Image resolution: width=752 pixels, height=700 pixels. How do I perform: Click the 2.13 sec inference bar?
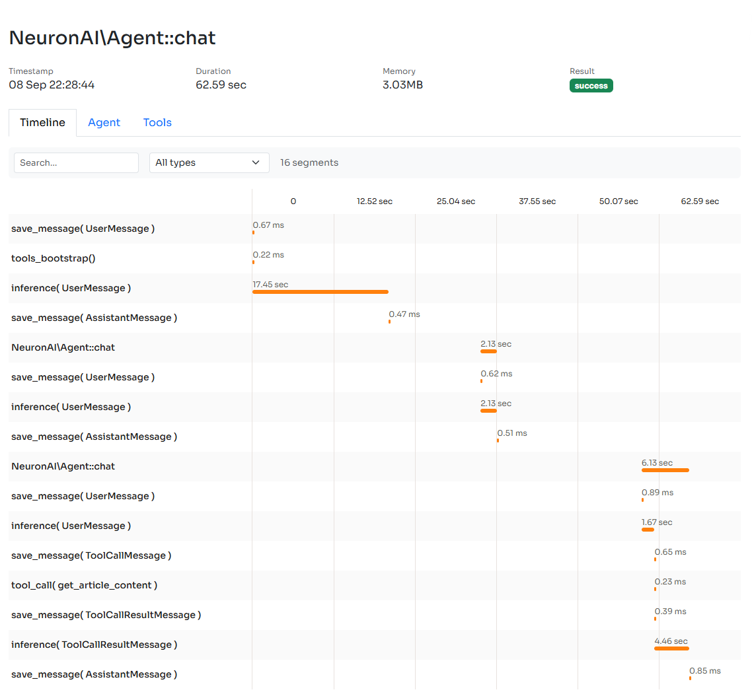point(488,410)
